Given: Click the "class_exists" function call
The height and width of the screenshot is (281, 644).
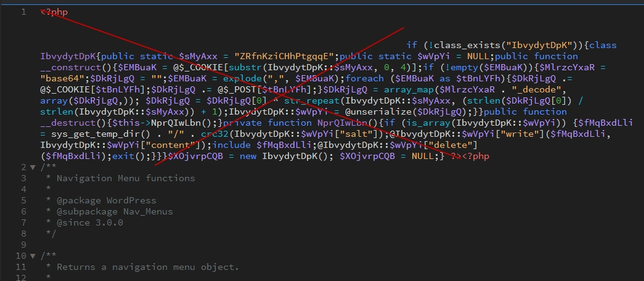Looking at the screenshot, I should [x=467, y=45].
